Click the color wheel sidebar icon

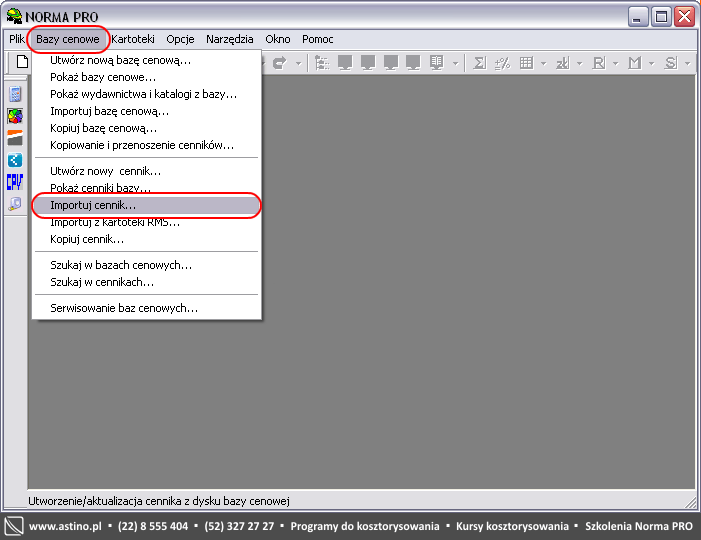[x=15, y=116]
